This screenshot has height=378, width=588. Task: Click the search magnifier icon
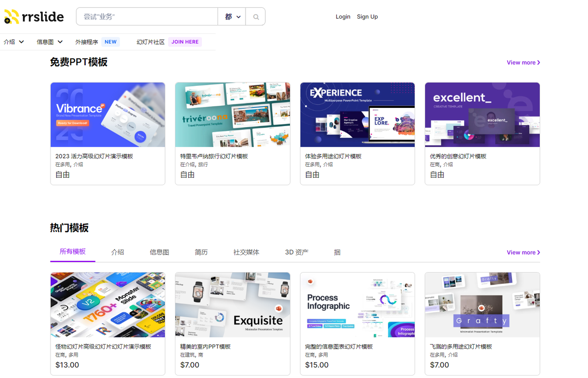[x=256, y=17]
